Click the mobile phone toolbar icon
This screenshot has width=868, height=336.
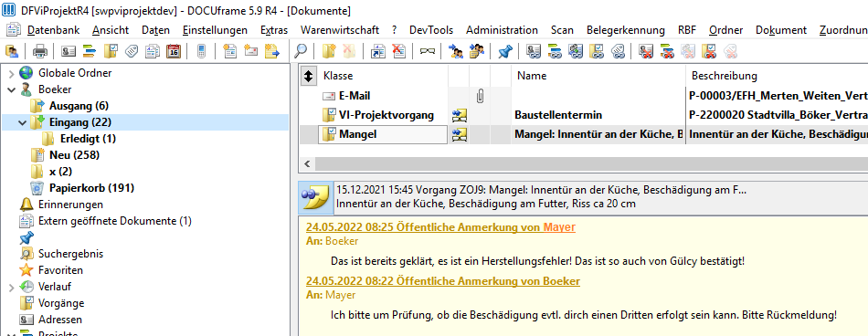pos(201,52)
